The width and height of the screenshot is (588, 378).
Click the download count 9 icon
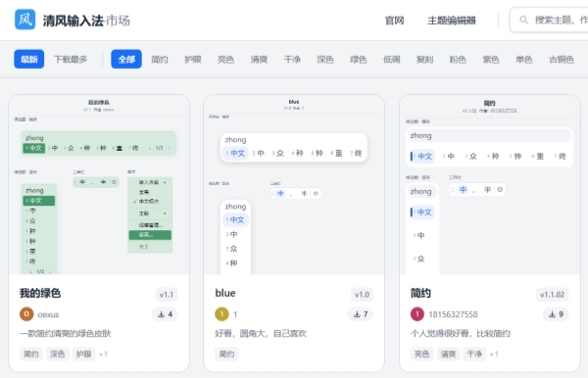[552, 314]
